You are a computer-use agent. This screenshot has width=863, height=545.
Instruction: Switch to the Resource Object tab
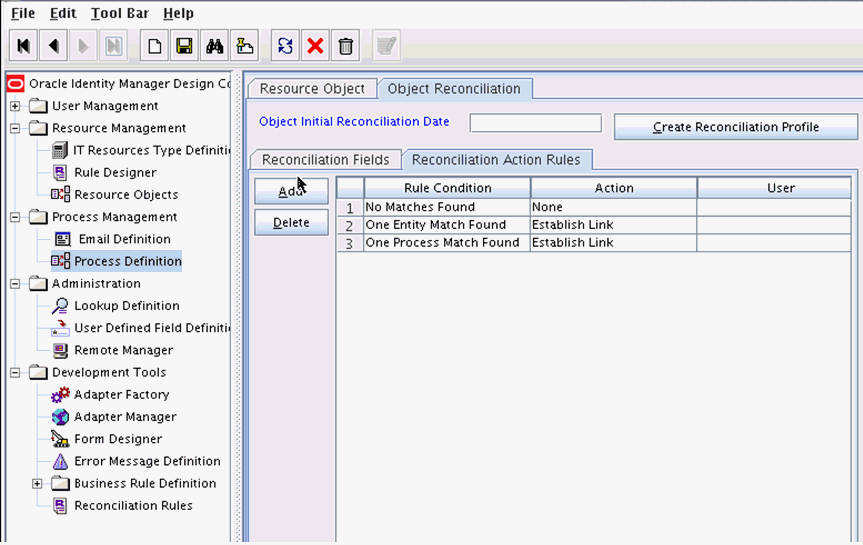pos(312,89)
